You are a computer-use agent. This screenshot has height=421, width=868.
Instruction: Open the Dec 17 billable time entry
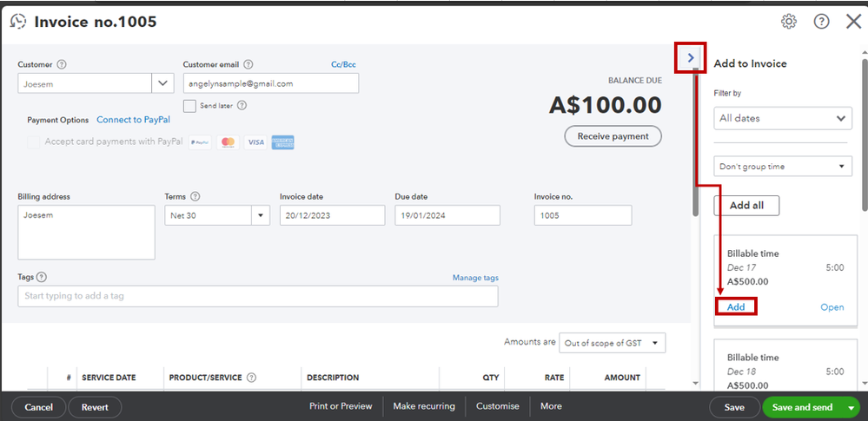coord(832,307)
